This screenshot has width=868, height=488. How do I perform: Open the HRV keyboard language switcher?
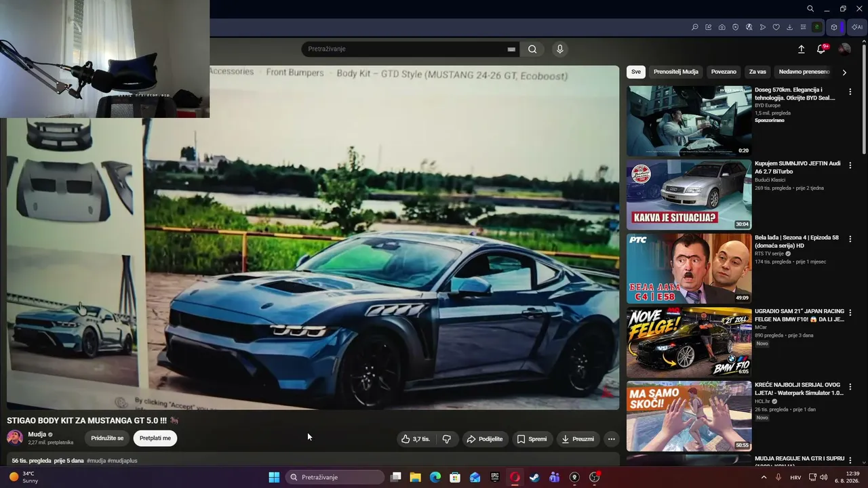point(795,477)
